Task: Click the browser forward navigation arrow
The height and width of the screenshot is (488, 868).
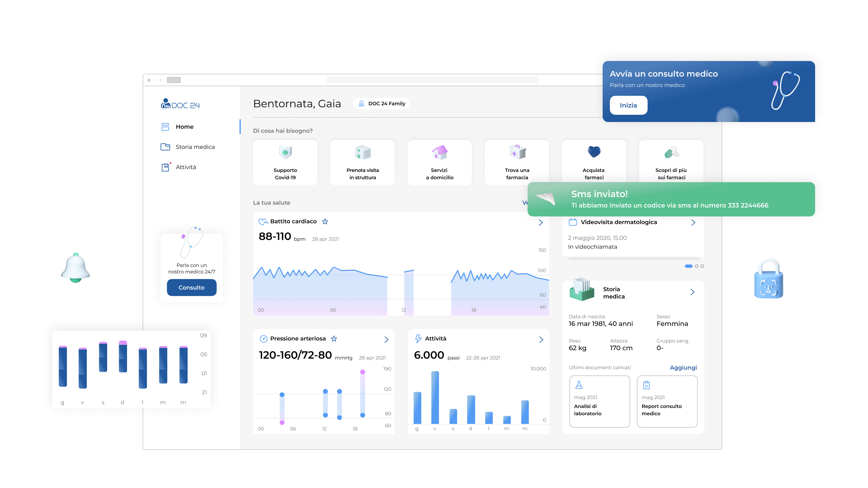Action: pos(177,80)
